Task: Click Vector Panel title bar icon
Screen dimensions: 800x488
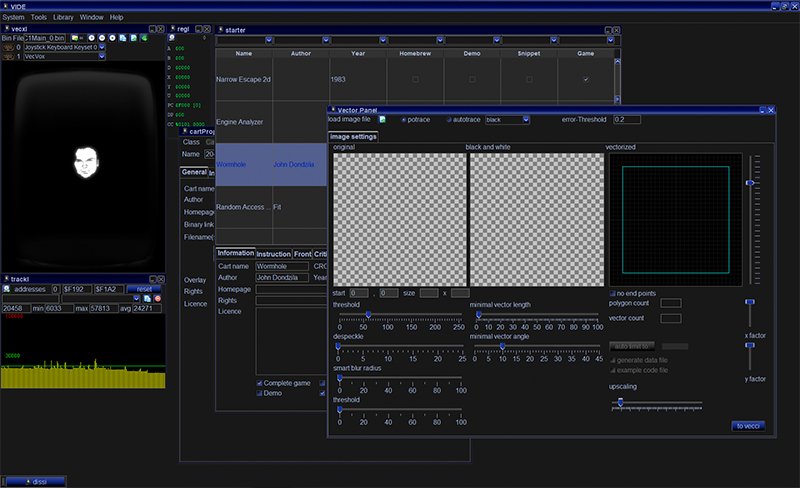Action: 333,110
